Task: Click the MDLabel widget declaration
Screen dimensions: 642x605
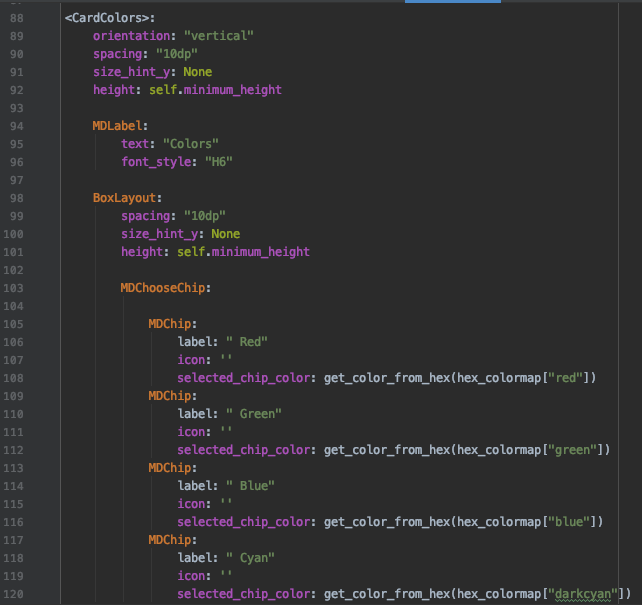Action: coord(117,126)
